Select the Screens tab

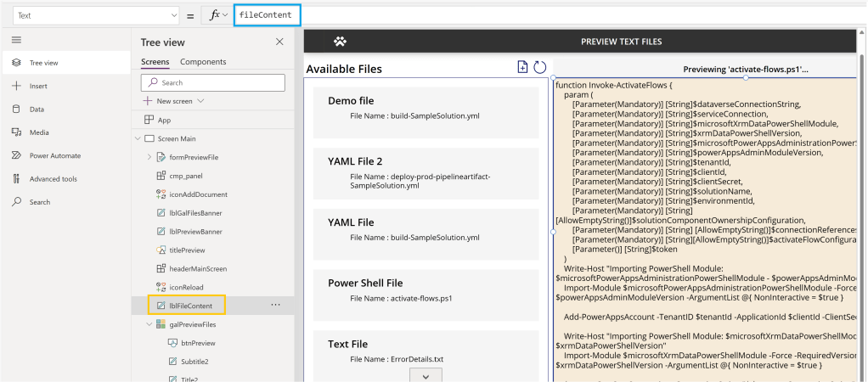click(155, 62)
